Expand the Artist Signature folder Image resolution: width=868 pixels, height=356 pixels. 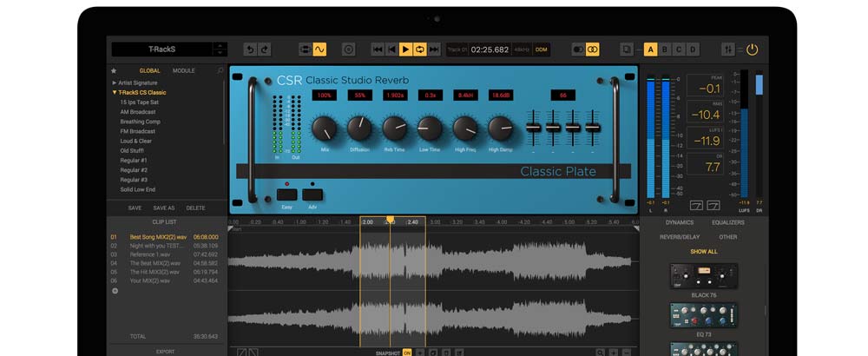pos(115,82)
